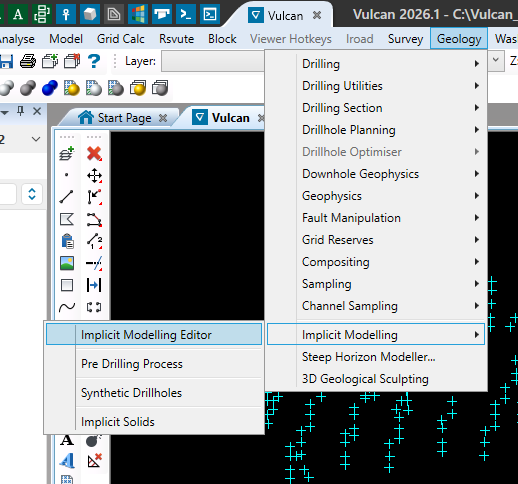The width and height of the screenshot is (518, 484).
Task: Expand the Drillhole Planning submenu
Action: [x=376, y=130]
